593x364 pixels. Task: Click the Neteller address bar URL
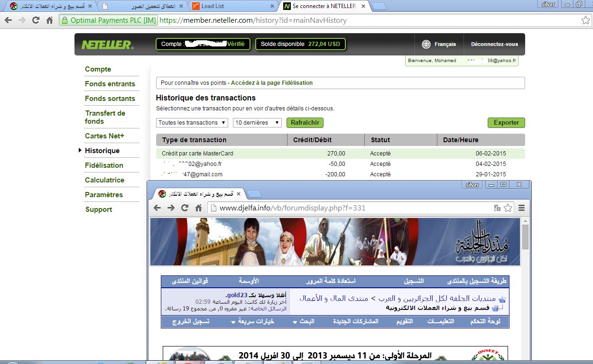pyautogui.click(x=253, y=20)
